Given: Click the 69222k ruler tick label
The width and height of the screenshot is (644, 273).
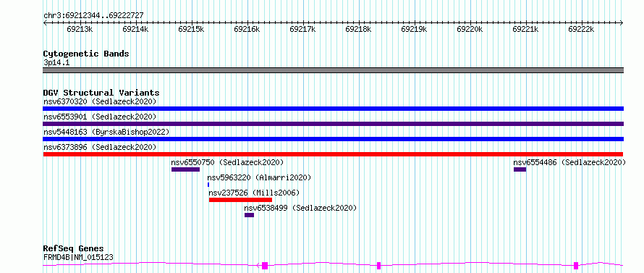Looking at the screenshot, I should 581,29.
